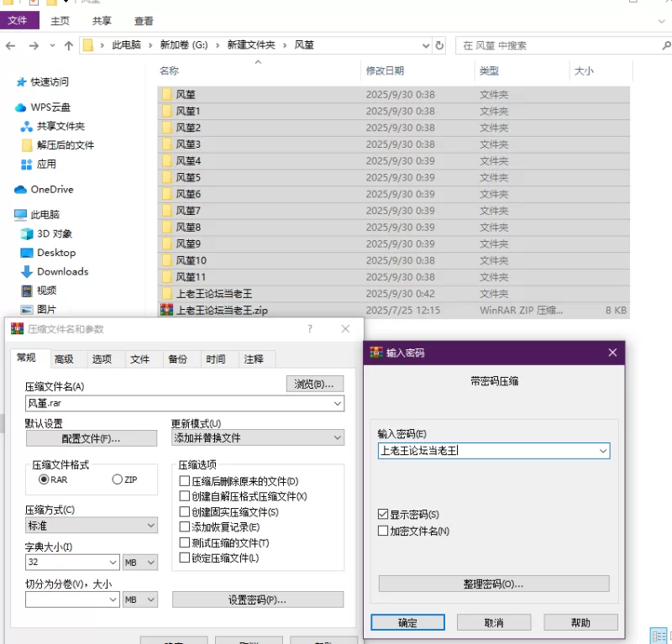Click the WPS云盘 cloud icon in sidebar
Screen dimensions: 672x644
pyautogui.click(x=21, y=107)
